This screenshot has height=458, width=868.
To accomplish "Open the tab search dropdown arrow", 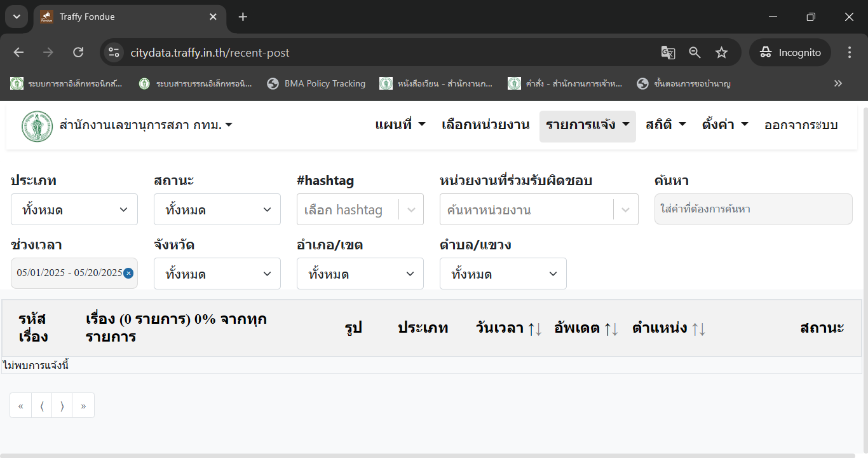I will [17, 17].
